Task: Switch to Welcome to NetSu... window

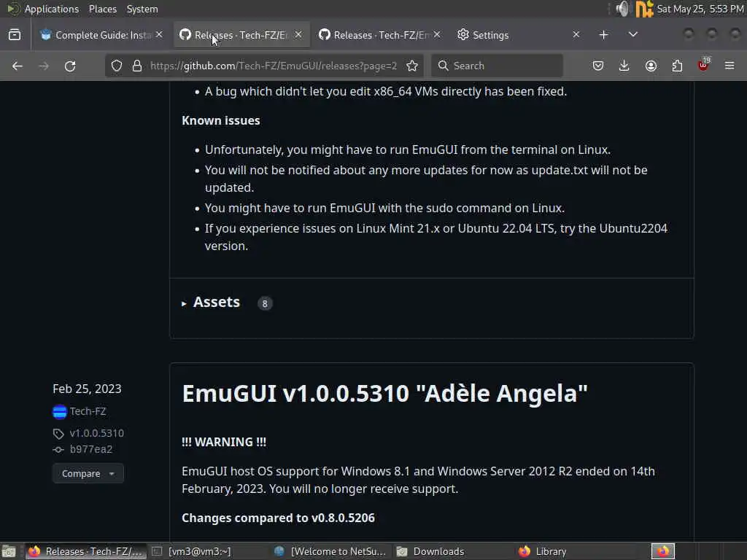Action: (330, 551)
